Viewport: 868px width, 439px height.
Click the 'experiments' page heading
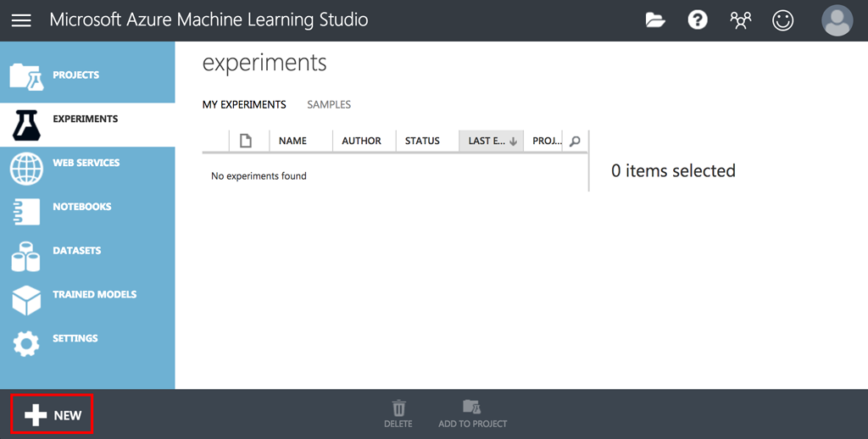[264, 63]
